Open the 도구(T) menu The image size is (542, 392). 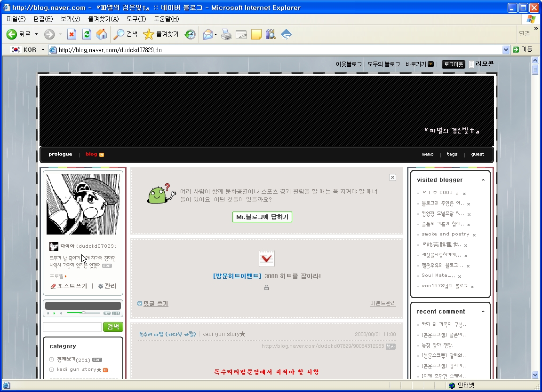136,19
